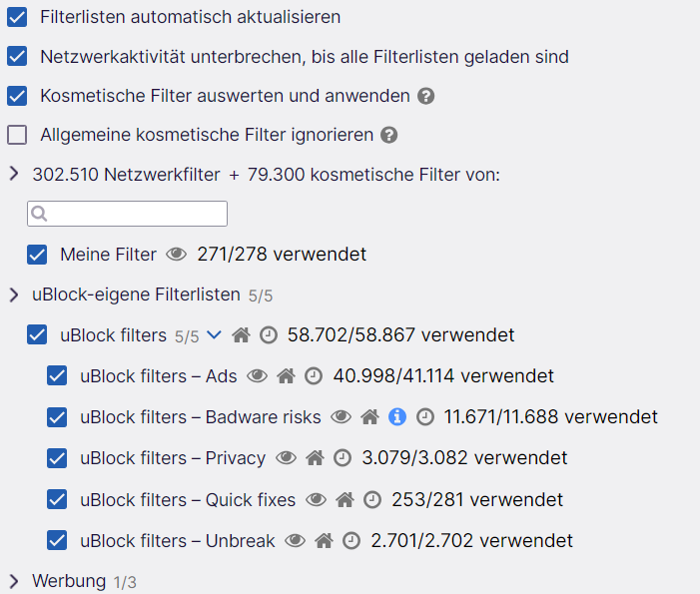View content of uBlock filters – Privacy list
700x594 pixels.
click(x=287, y=458)
